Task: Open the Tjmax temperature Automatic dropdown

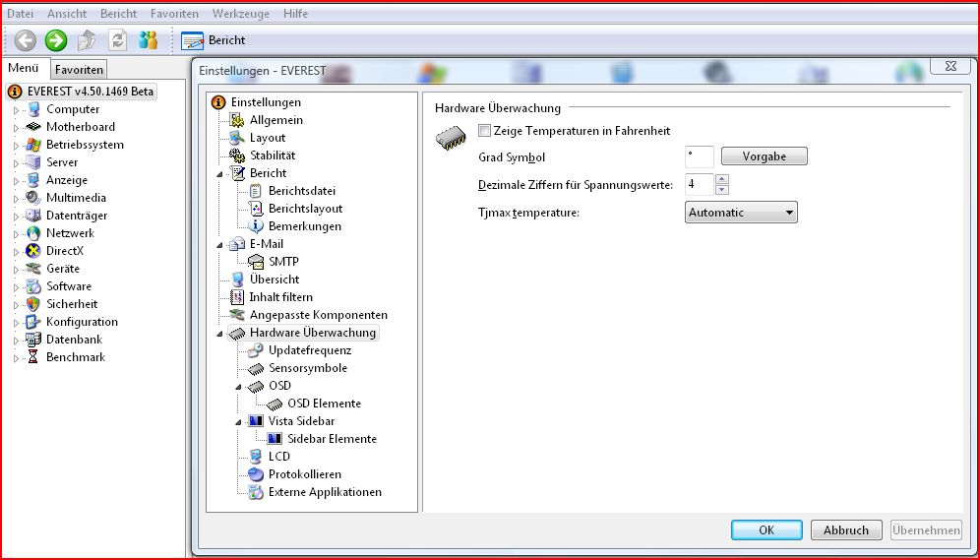Action: pos(741,213)
